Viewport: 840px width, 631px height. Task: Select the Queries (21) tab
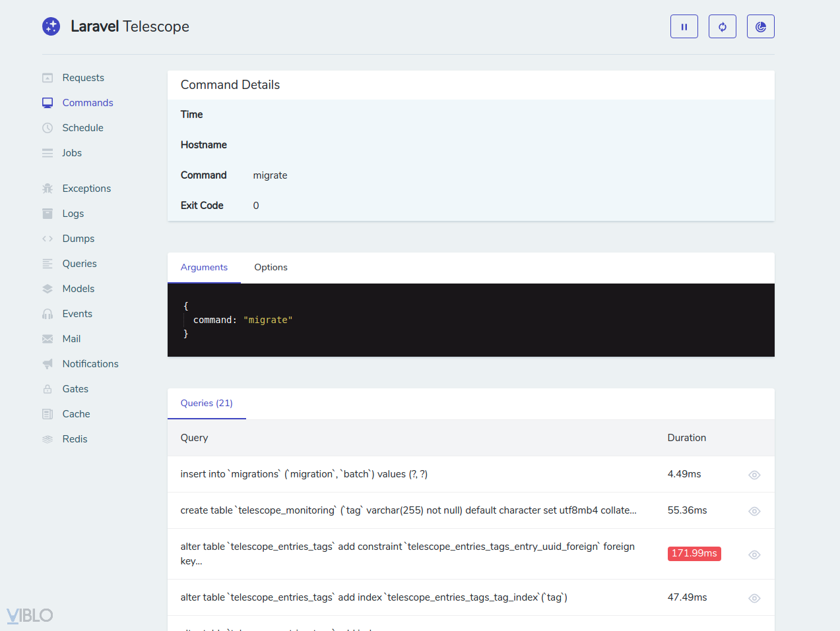click(207, 404)
